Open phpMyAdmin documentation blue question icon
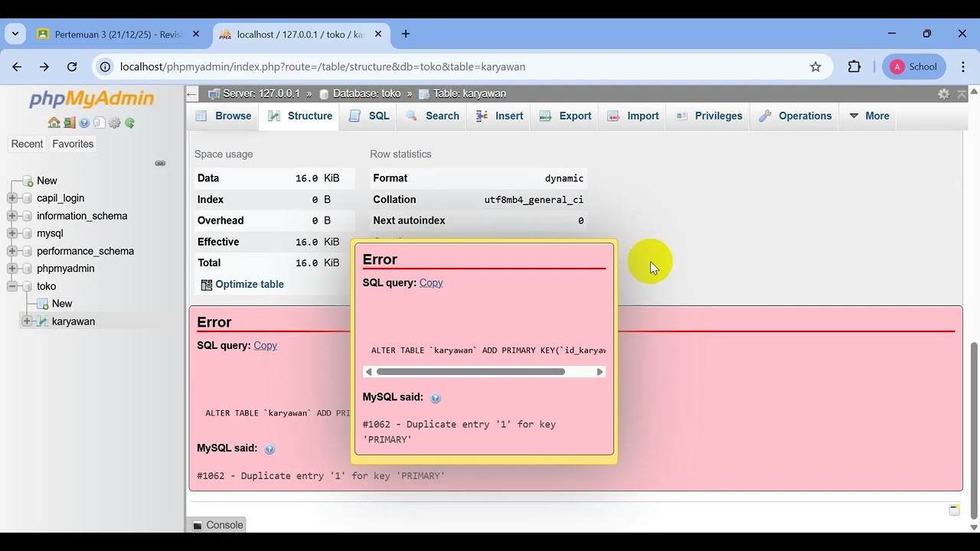 (x=84, y=122)
